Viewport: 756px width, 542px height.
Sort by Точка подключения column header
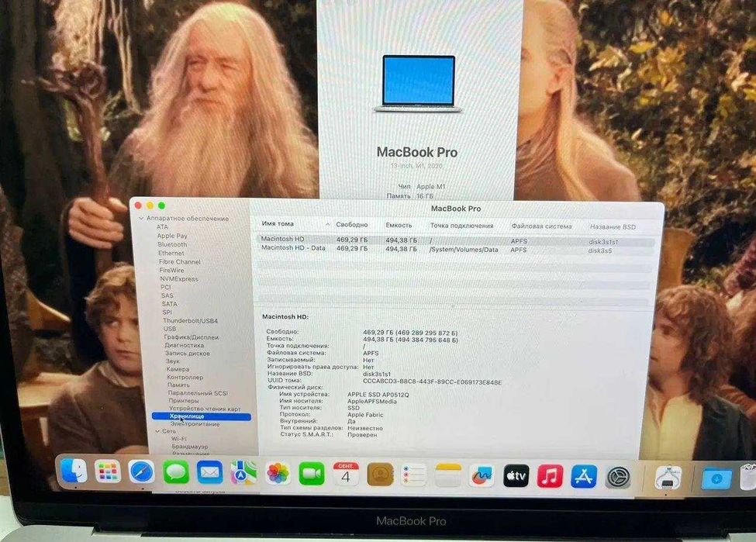(x=462, y=226)
